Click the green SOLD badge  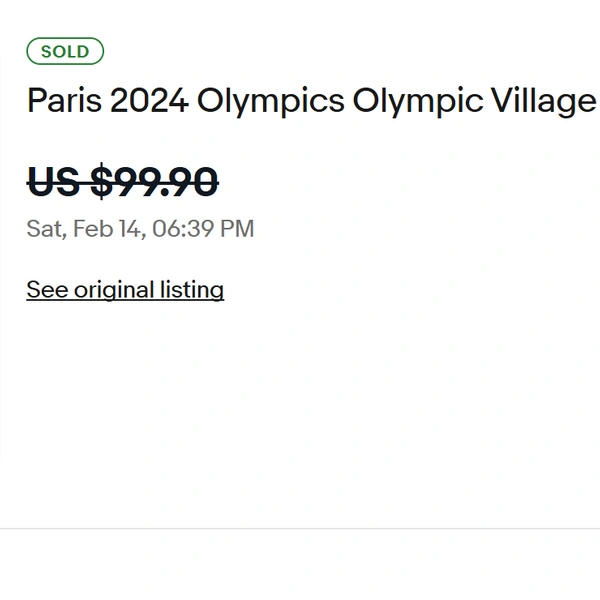point(65,51)
